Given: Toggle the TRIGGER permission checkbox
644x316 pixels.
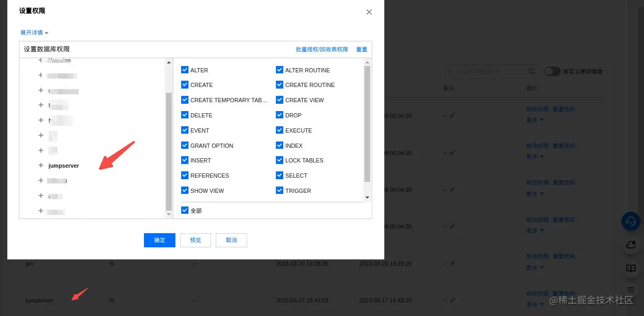Looking at the screenshot, I should (280, 191).
